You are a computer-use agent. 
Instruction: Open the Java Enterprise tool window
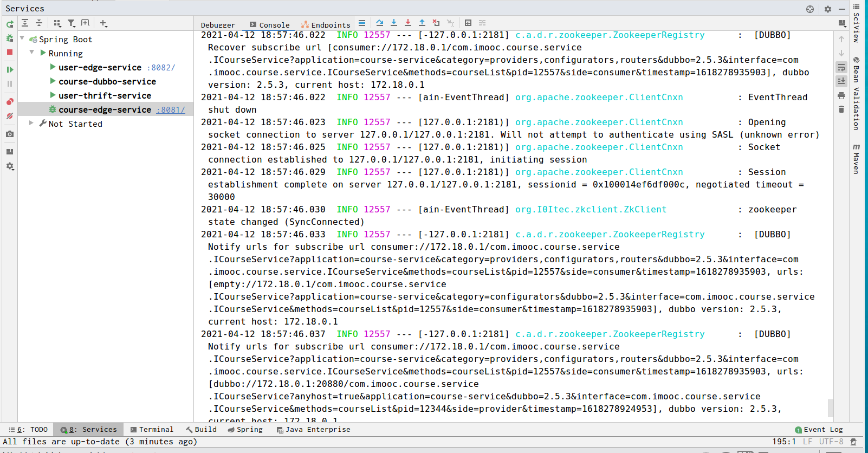pos(313,429)
